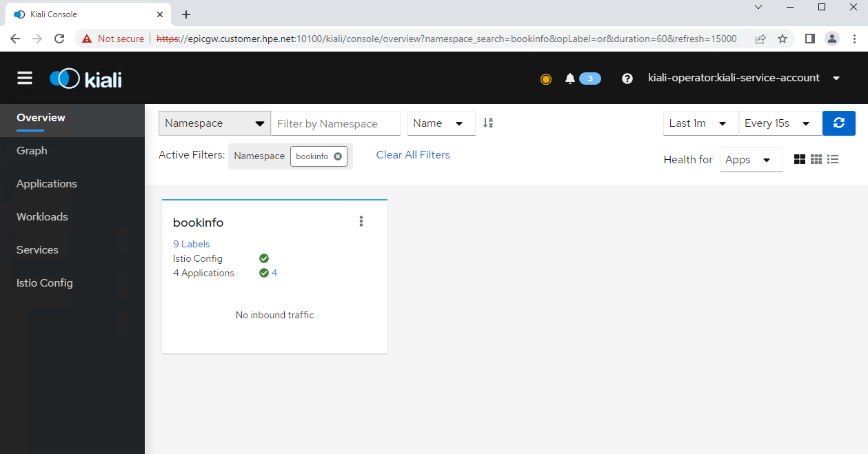
Task: Click the No inbound traffic text
Action: coord(274,315)
